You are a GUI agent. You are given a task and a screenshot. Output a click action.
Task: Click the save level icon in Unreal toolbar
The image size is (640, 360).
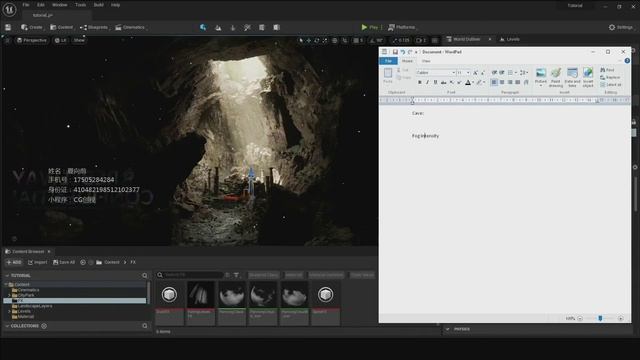8,27
